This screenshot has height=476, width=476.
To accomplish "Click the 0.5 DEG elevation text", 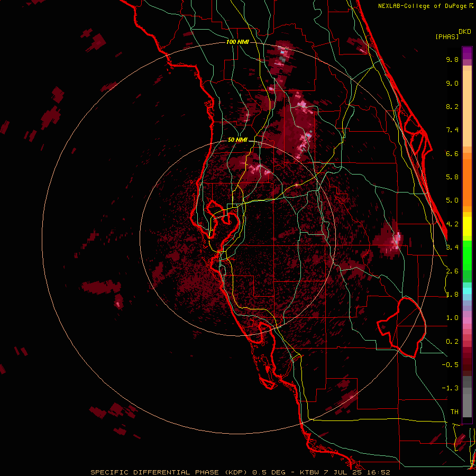I will pos(269,472).
